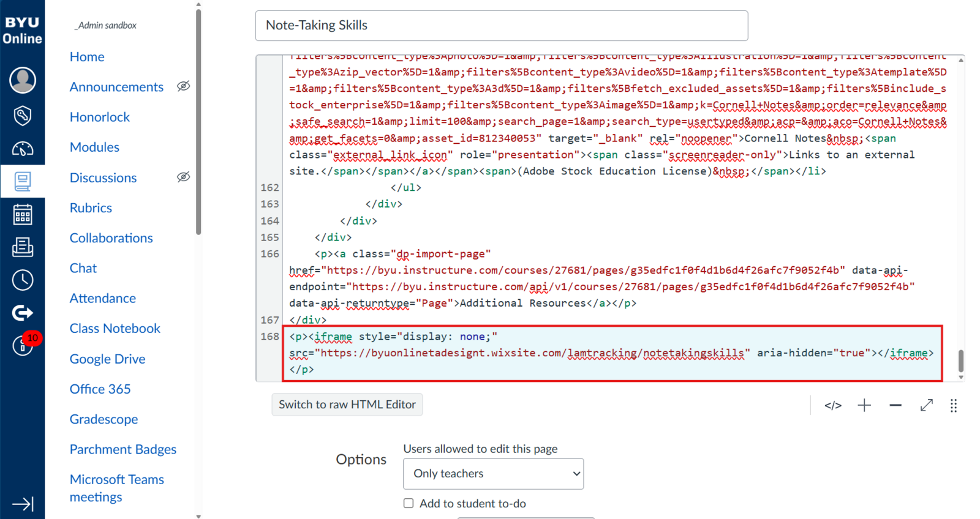Image resolution: width=980 pixels, height=519 pixels.
Task: Click the fullscreen expand arrows icon
Action: pyautogui.click(x=927, y=405)
